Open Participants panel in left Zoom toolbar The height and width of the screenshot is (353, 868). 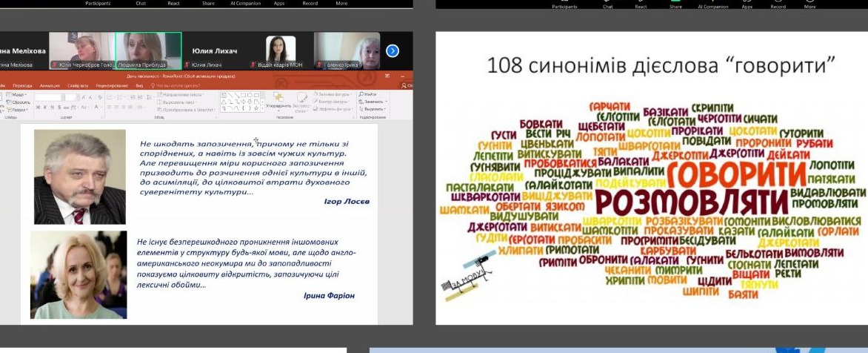[98, 3]
